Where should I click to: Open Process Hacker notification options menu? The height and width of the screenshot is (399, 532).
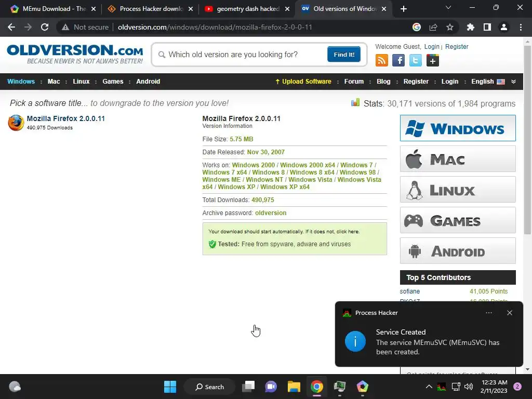[489, 313]
